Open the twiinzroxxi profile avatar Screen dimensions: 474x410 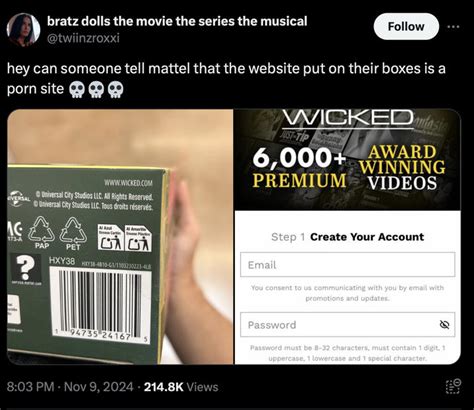coord(23,29)
